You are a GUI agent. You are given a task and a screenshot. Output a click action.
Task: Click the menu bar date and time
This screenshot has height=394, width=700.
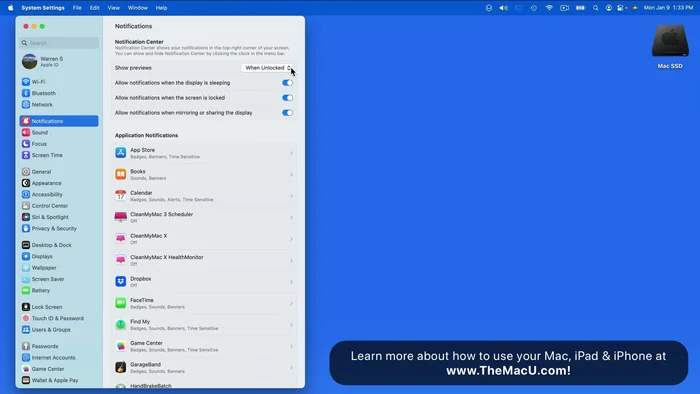[668, 8]
